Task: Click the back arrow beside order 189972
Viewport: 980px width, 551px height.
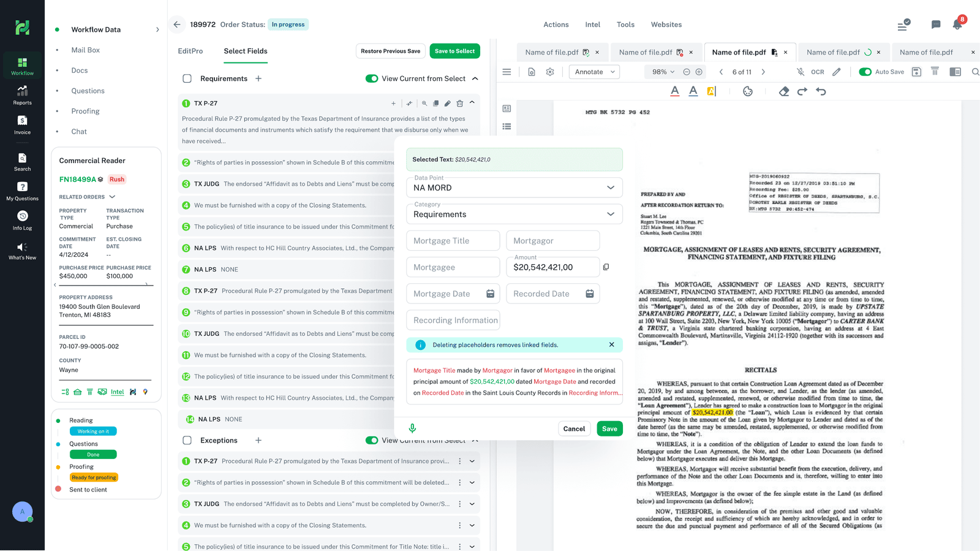Action: (x=177, y=25)
